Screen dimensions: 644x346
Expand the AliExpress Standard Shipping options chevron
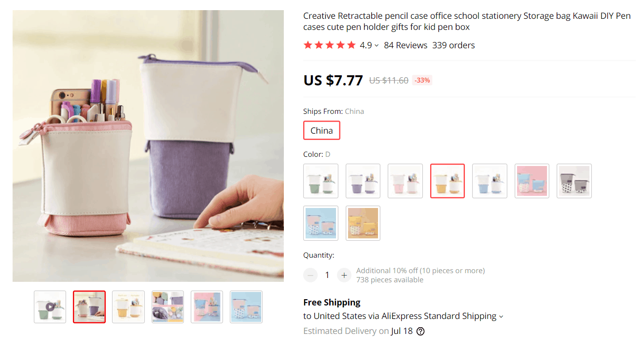(x=501, y=316)
